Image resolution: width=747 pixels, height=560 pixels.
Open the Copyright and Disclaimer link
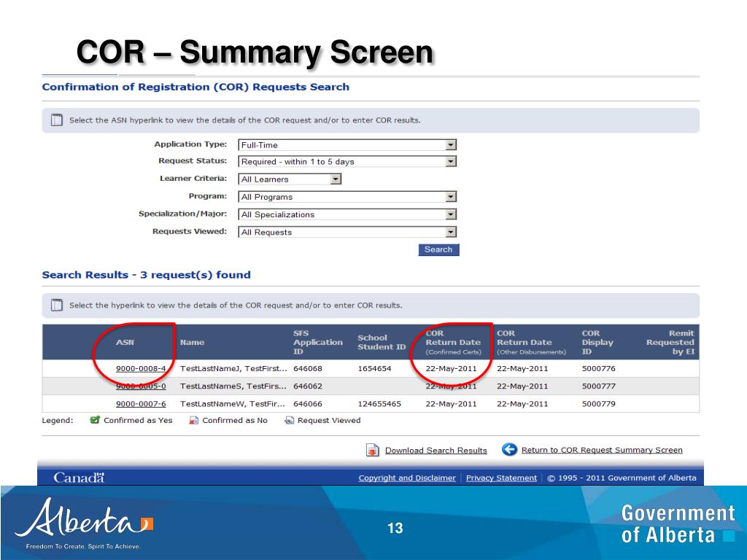pos(407,478)
